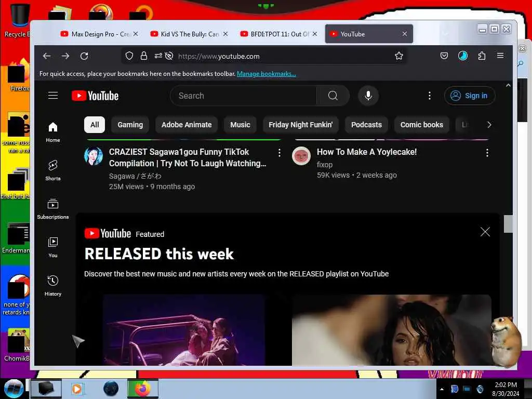This screenshot has width=532, height=399.
Task: Open the Firefox extensions puzzle icon
Action: (482, 56)
